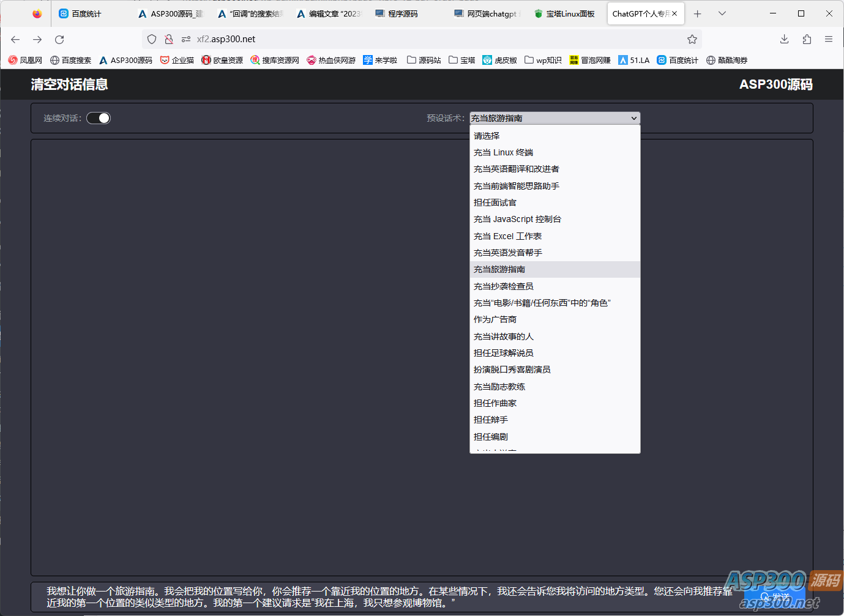Select 请选择 option in dropdown list
The width and height of the screenshot is (844, 616).
(555, 136)
